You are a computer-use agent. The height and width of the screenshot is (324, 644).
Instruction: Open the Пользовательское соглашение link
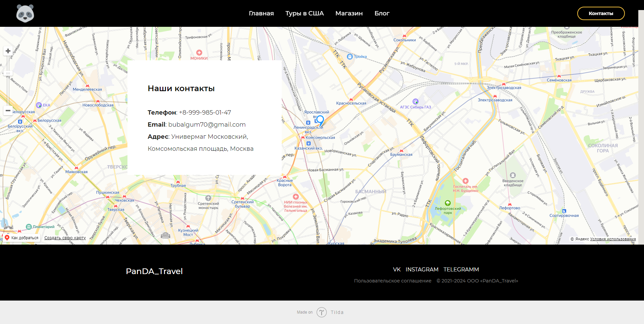393,281
